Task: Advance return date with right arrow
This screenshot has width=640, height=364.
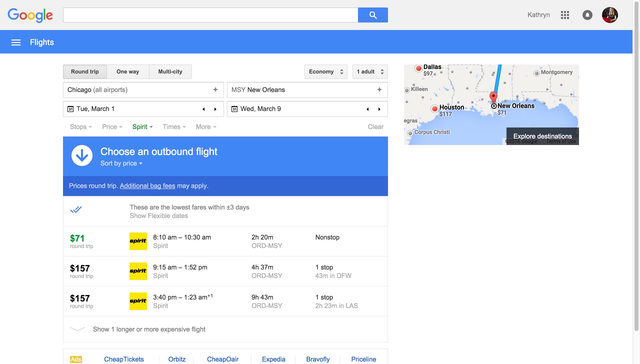Action: coord(379,109)
